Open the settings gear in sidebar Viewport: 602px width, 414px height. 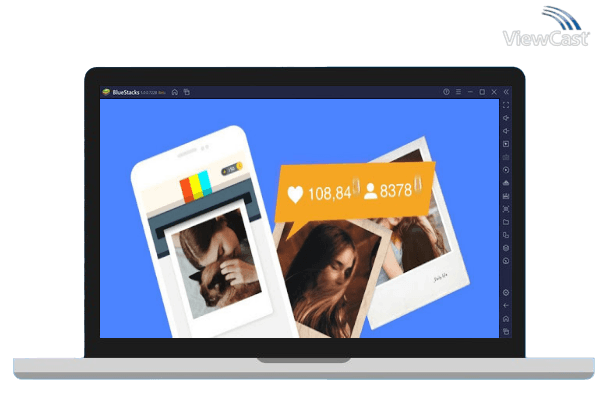point(506,293)
